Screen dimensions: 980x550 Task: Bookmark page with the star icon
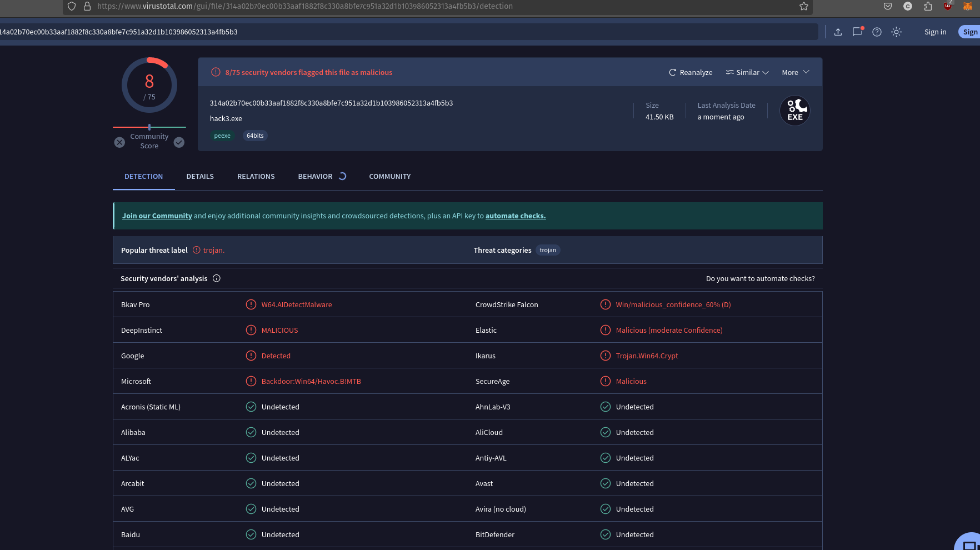(x=803, y=6)
